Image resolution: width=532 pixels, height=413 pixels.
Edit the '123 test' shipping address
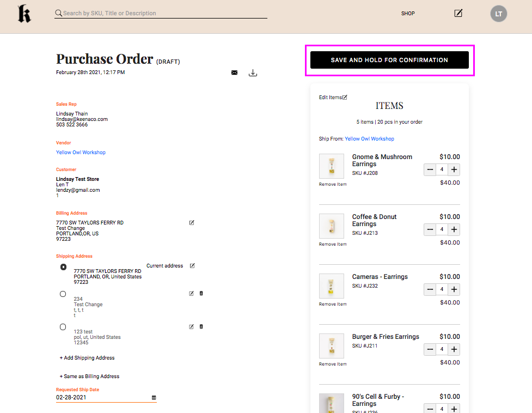(x=191, y=326)
